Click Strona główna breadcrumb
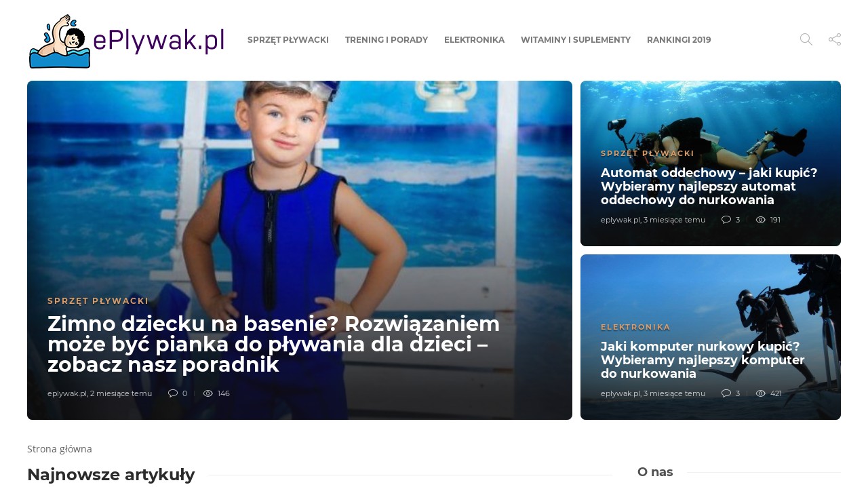This screenshot has height=487, width=868. click(60, 449)
